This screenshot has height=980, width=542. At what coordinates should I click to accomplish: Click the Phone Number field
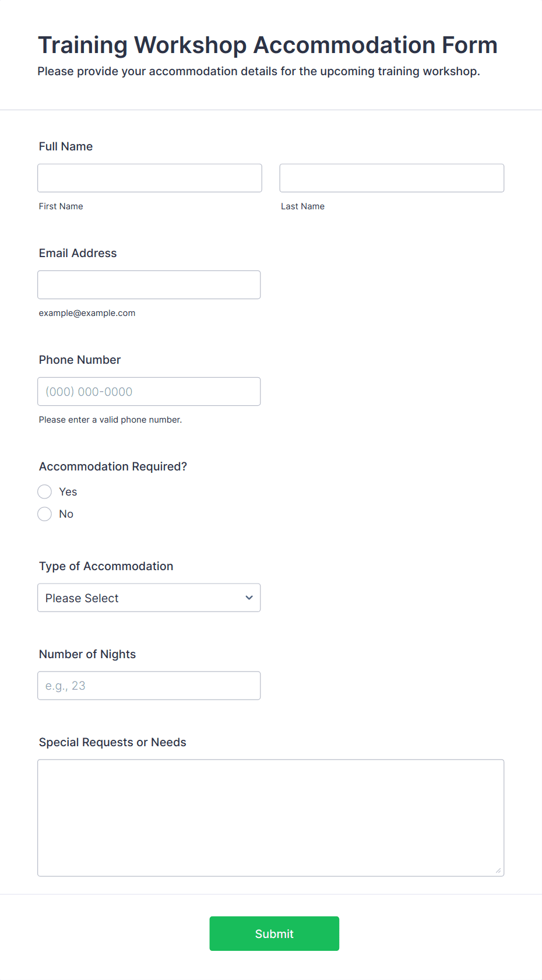pos(149,391)
